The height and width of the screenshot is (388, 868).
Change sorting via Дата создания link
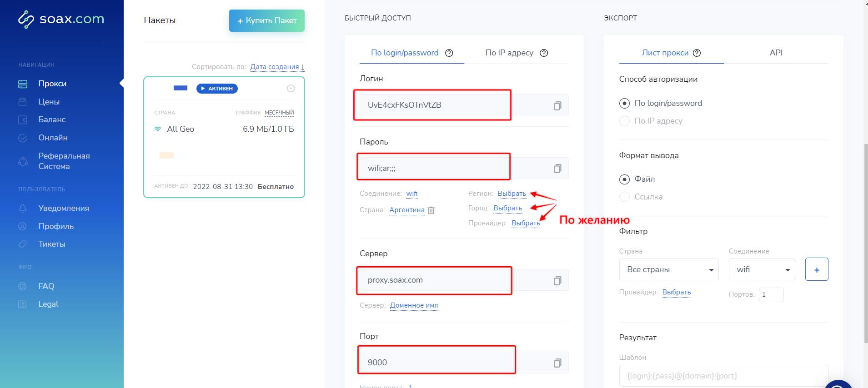[277, 67]
